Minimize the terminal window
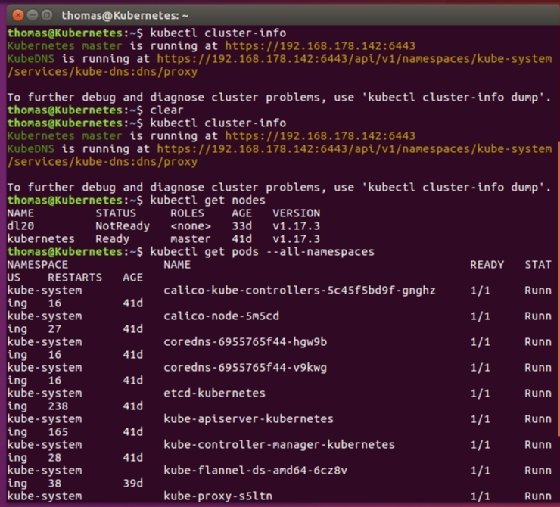This screenshot has height=507, width=560. click(x=32, y=15)
